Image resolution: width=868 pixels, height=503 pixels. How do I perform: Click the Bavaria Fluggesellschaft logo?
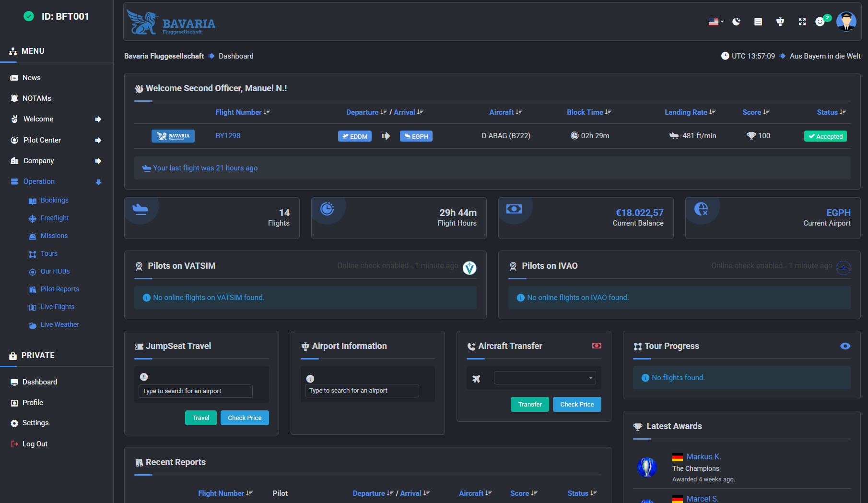[x=171, y=23]
